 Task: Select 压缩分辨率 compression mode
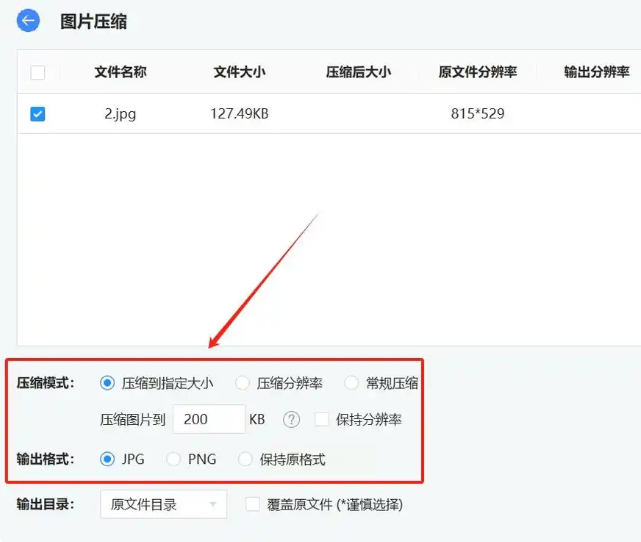[242, 383]
